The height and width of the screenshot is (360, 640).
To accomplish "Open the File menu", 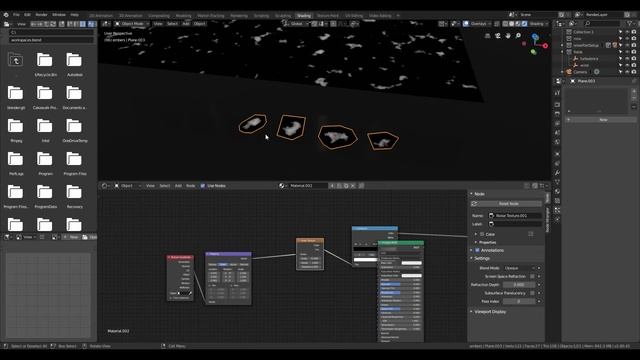I will coord(16,15).
